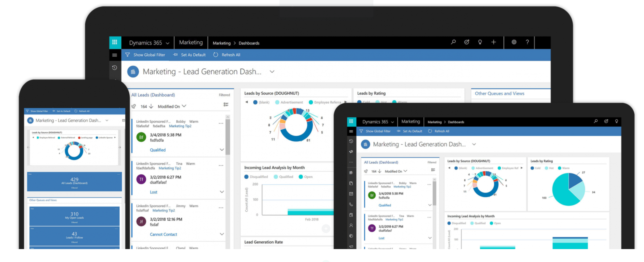Click leads list scrollbar on small tablet
This screenshot has height=262, width=644.
[x=434, y=193]
